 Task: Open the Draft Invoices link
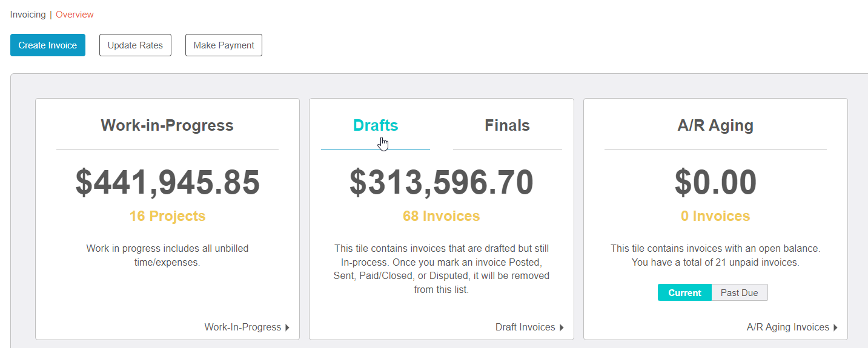pos(525,327)
